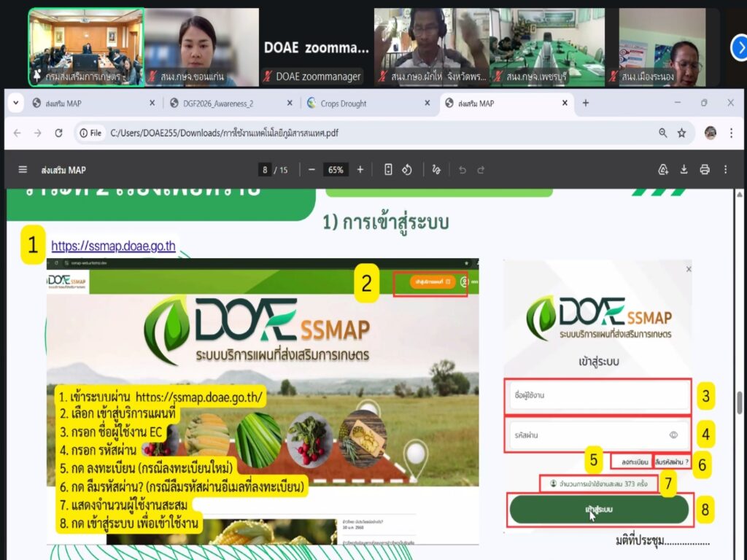
Task: Click the address bar zoom magnifier icon
Action: [x=662, y=133]
